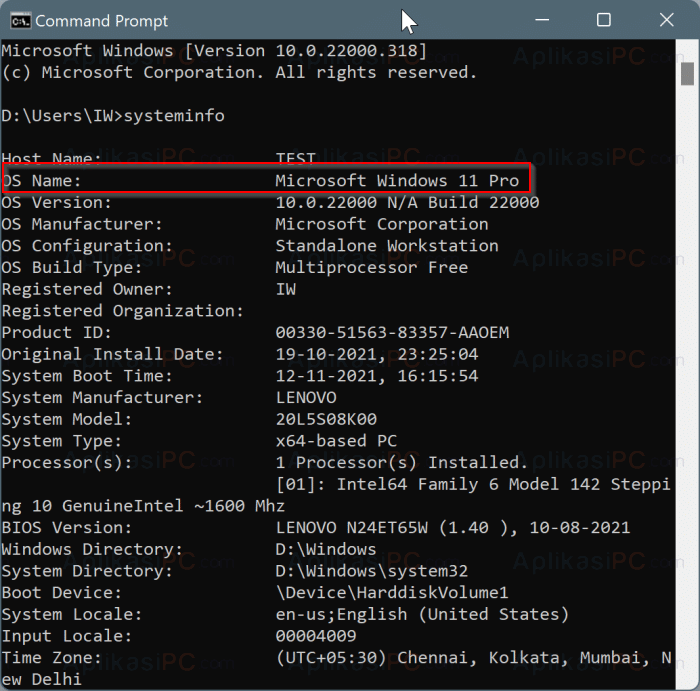Click the value x64-based PC
The height and width of the screenshot is (691, 700).
(x=337, y=441)
